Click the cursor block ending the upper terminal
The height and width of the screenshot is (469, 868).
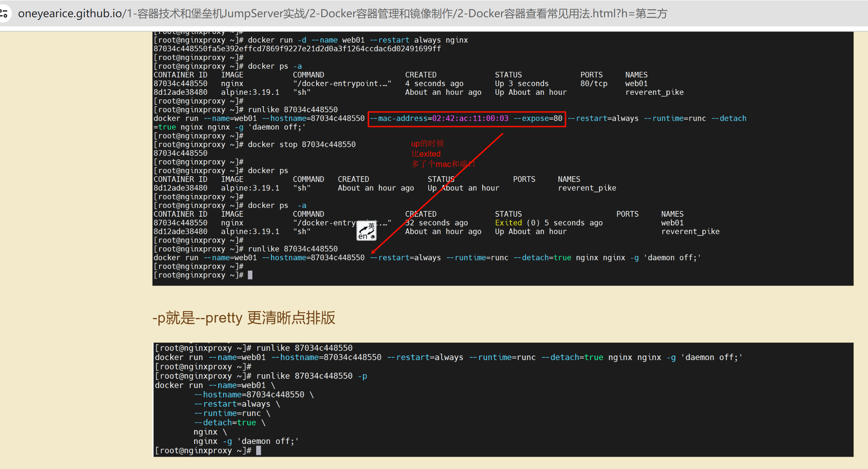pyautogui.click(x=250, y=275)
